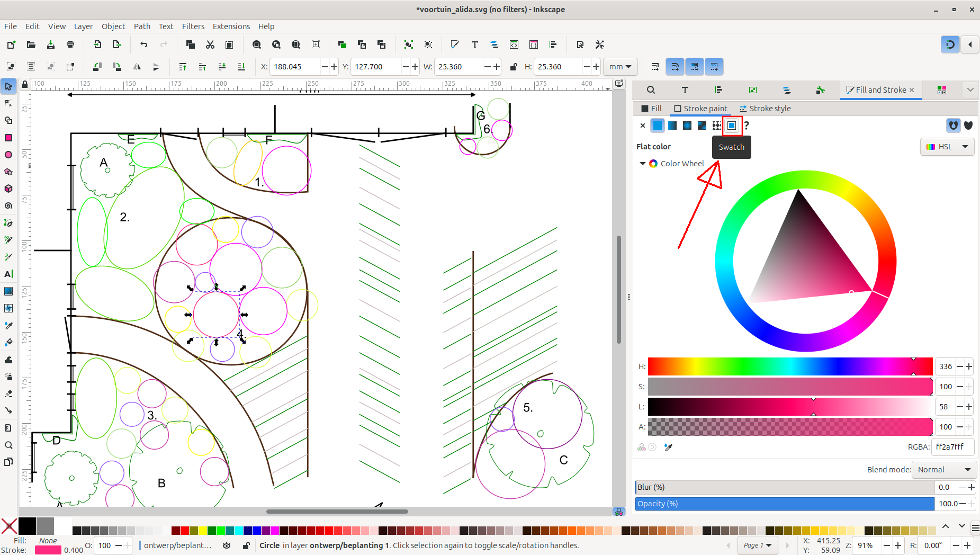This screenshot has width=980, height=555.
Task: Choose Flat color paint type
Action: coord(657,126)
